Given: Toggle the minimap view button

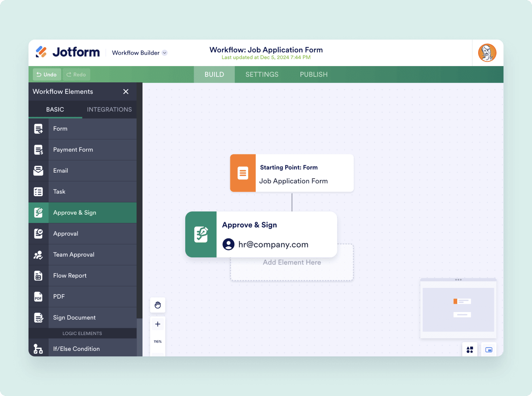Looking at the screenshot, I should pyautogui.click(x=489, y=350).
